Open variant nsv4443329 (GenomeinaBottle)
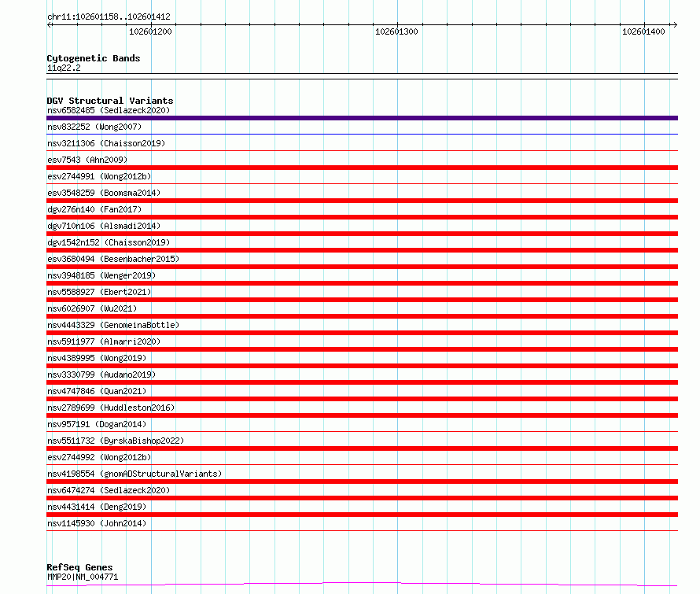700x594 pixels. (x=113, y=325)
